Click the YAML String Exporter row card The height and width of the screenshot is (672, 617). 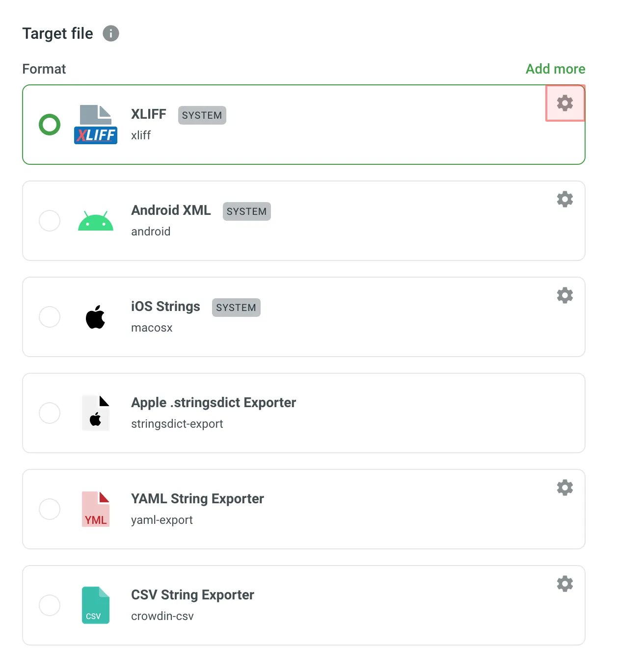[303, 509]
